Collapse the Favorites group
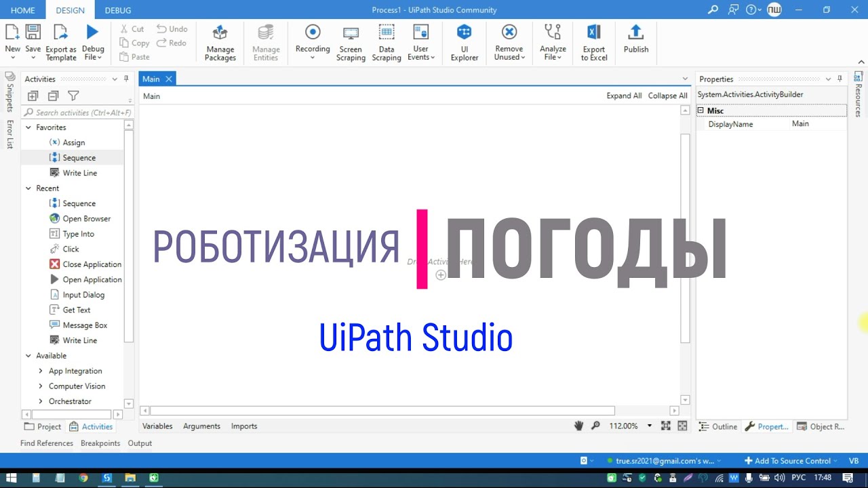Screen dimensions: 868x488 tap(28, 127)
